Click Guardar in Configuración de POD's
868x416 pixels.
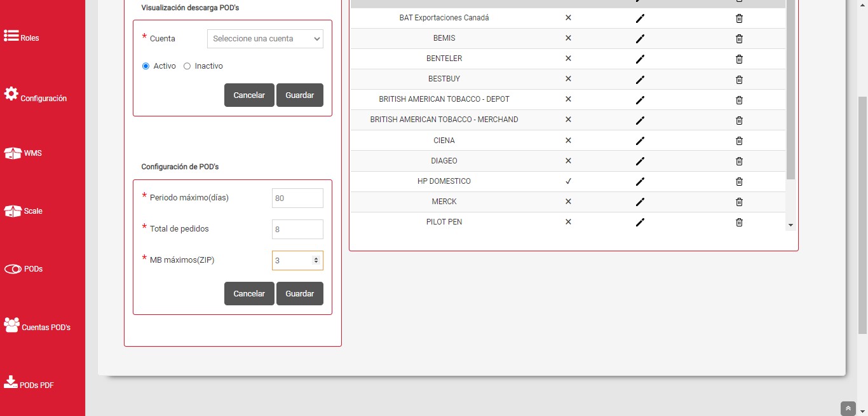[x=299, y=294]
